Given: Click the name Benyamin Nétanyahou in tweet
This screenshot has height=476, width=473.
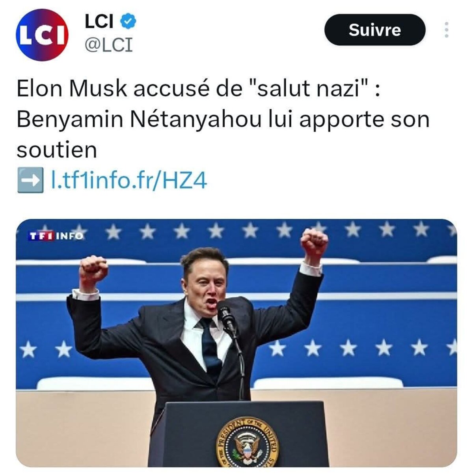Looking at the screenshot, I should point(139,119).
